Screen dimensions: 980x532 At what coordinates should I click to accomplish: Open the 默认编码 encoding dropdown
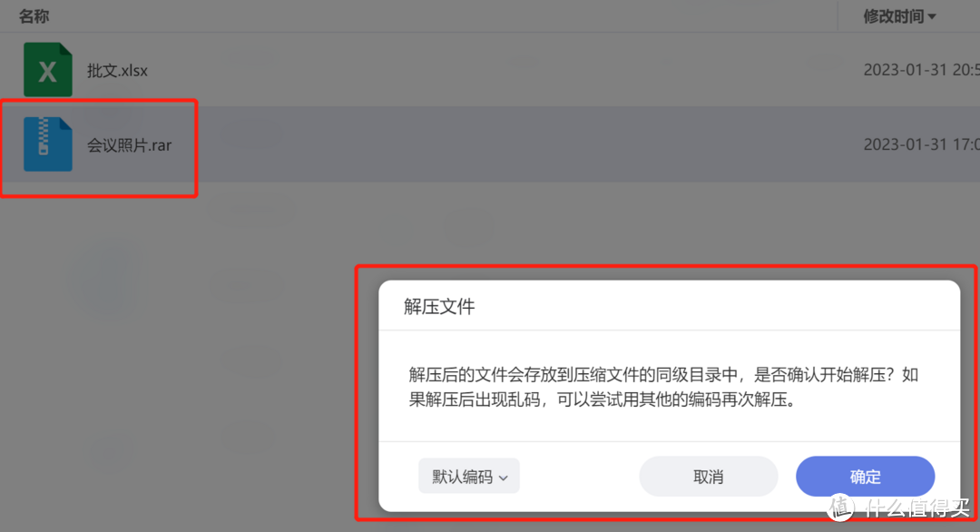(469, 477)
